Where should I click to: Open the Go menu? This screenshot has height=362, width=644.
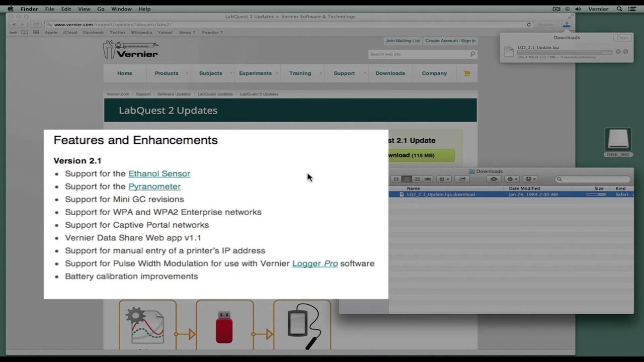[101, 9]
